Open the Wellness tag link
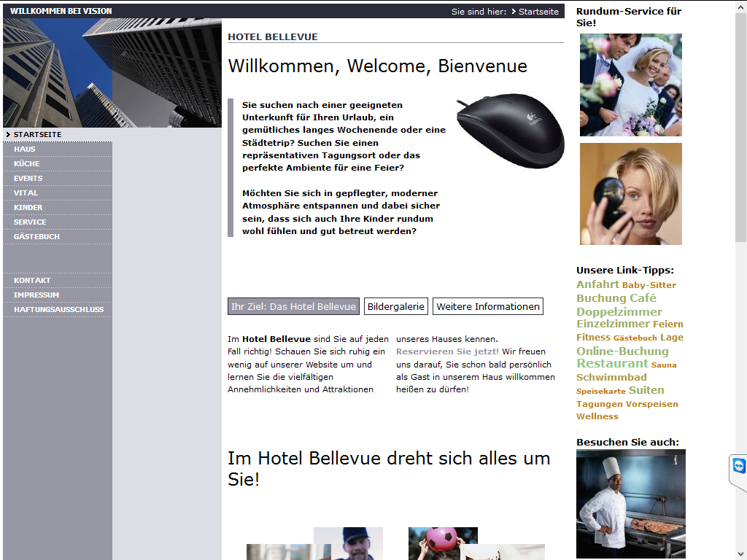 (x=597, y=416)
